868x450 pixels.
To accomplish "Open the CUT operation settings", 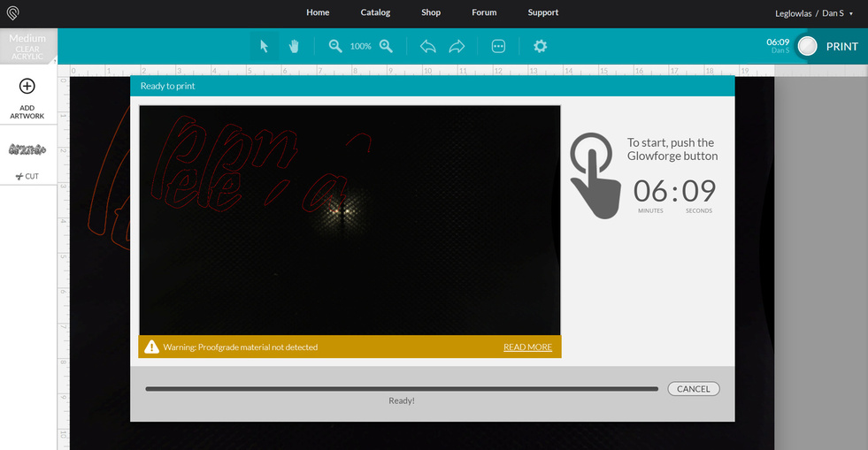I will click(x=27, y=176).
